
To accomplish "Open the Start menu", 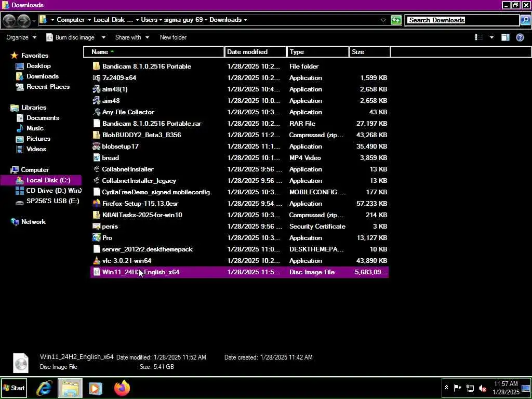I will point(14,388).
